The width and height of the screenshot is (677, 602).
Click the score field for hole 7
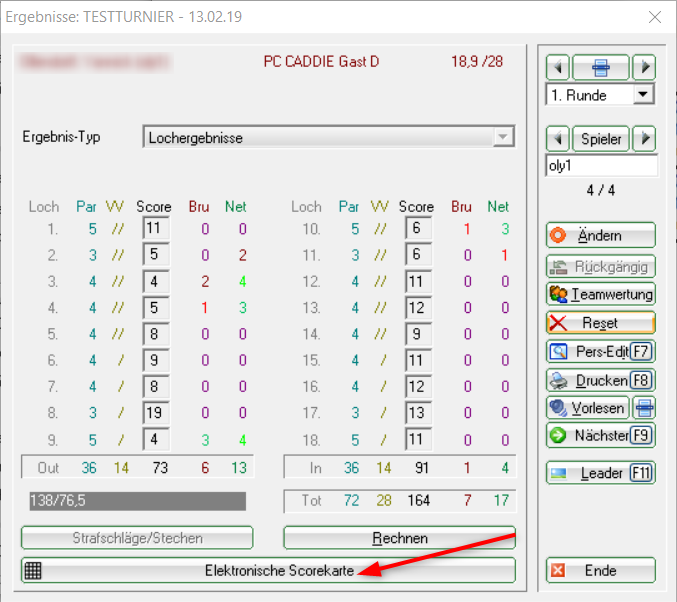click(x=156, y=386)
